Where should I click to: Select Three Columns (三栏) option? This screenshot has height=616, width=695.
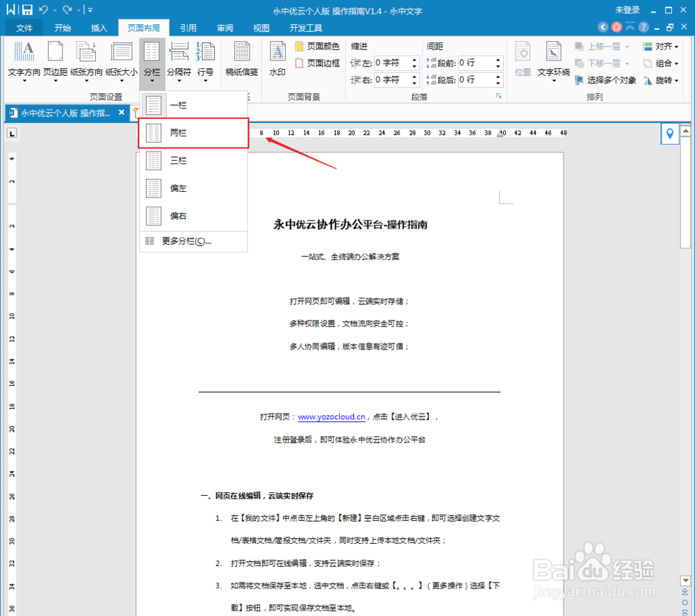193,161
